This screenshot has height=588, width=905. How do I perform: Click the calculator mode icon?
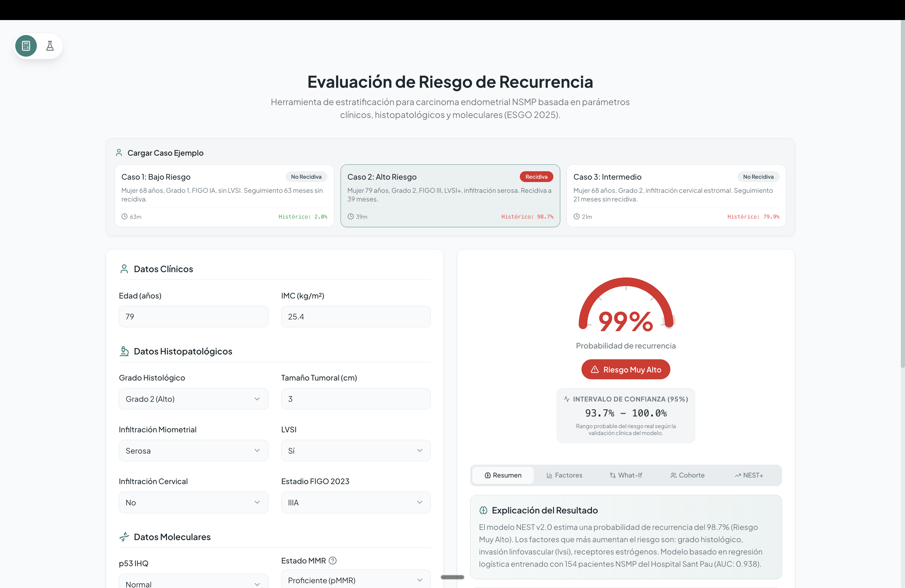pyautogui.click(x=26, y=46)
